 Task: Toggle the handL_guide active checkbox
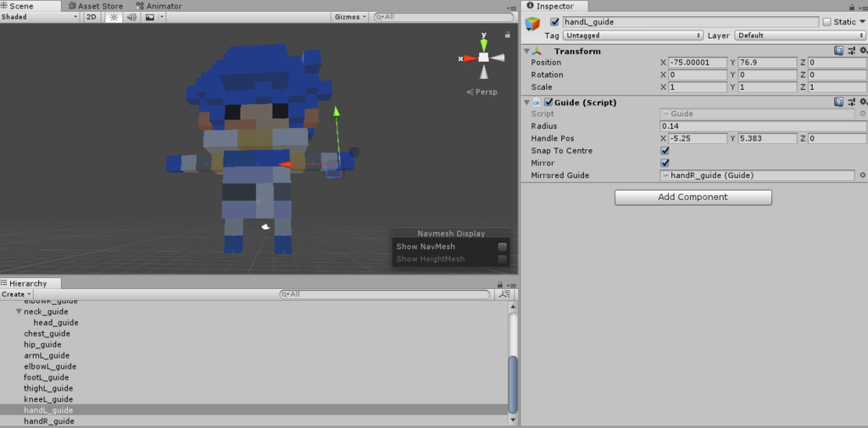[554, 22]
